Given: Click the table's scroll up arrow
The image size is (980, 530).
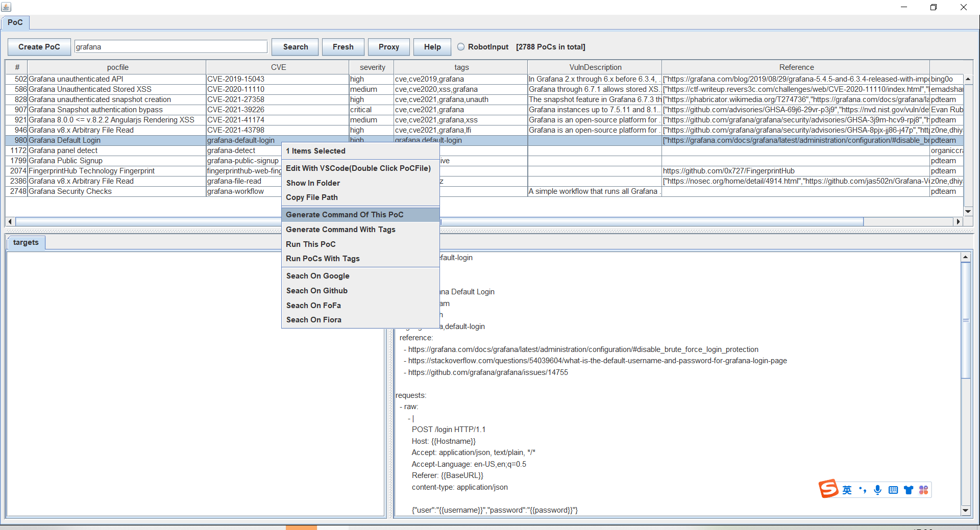Looking at the screenshot, I should (968, 79).
